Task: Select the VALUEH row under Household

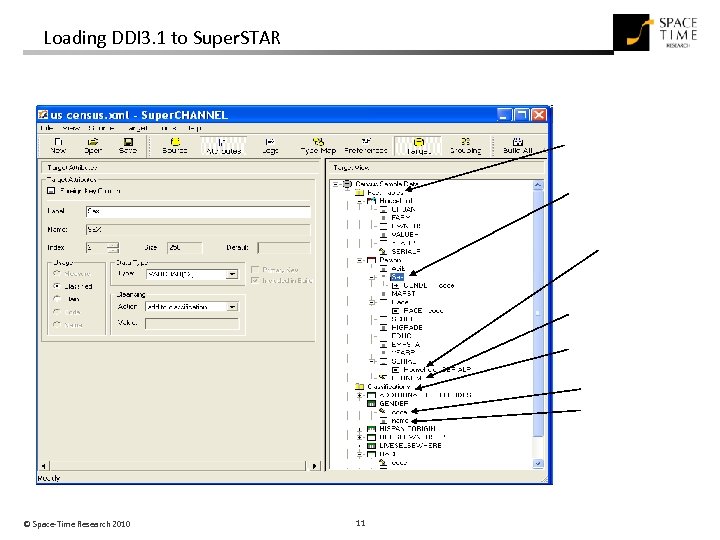Action: coord(405,235)
